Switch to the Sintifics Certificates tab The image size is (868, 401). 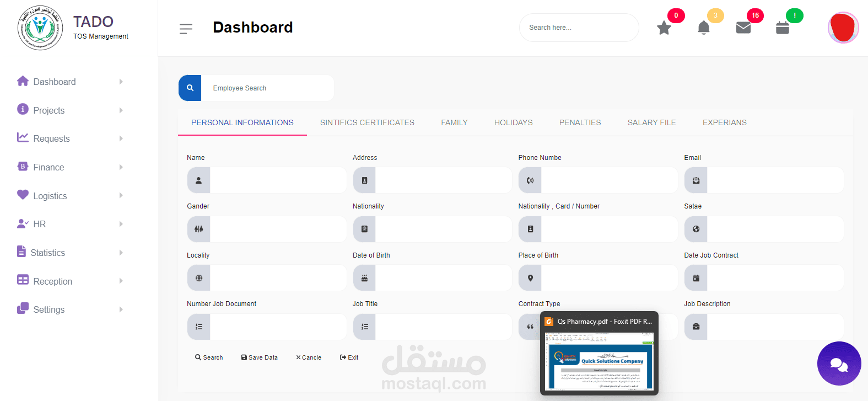[x=367, y=122]
